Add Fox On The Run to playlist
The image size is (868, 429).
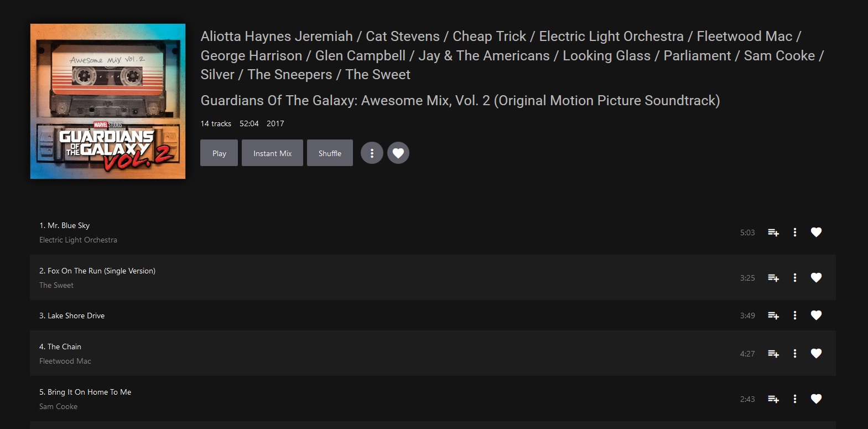tap(773, 278)
